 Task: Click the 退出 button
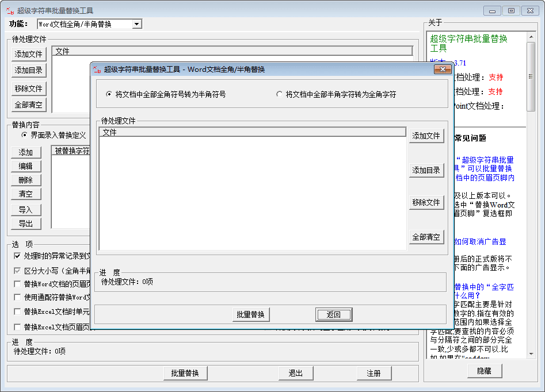coord(296,373)
